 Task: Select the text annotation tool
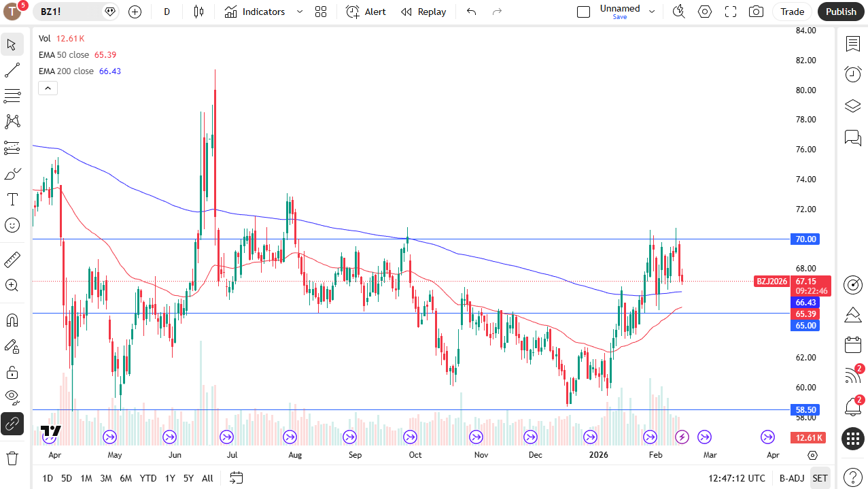12,199
